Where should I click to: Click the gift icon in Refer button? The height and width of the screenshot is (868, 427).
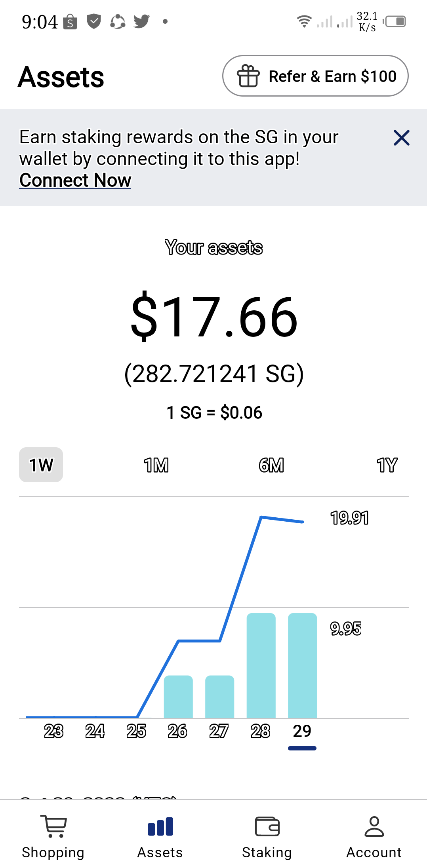tap(248, 76)
